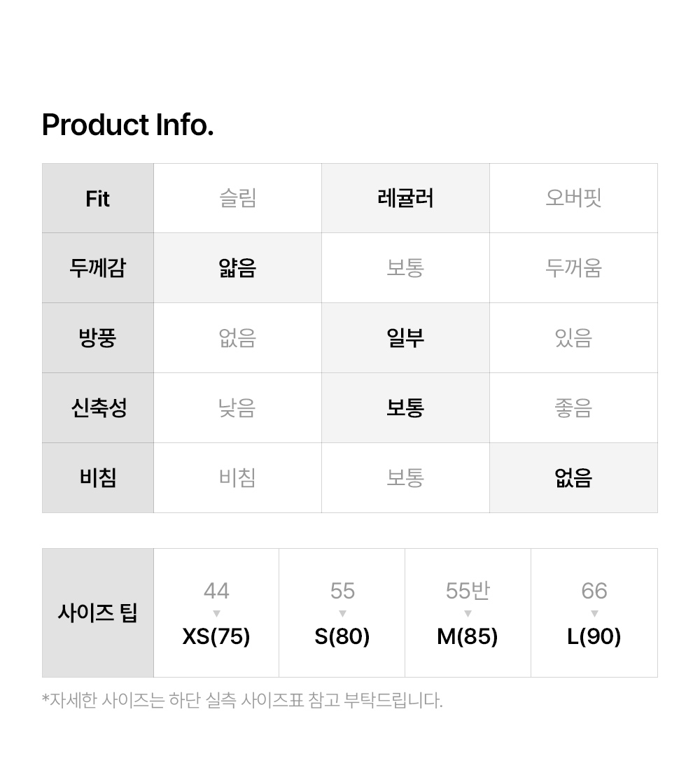Select size M(85)

click(x=468, y=636)
